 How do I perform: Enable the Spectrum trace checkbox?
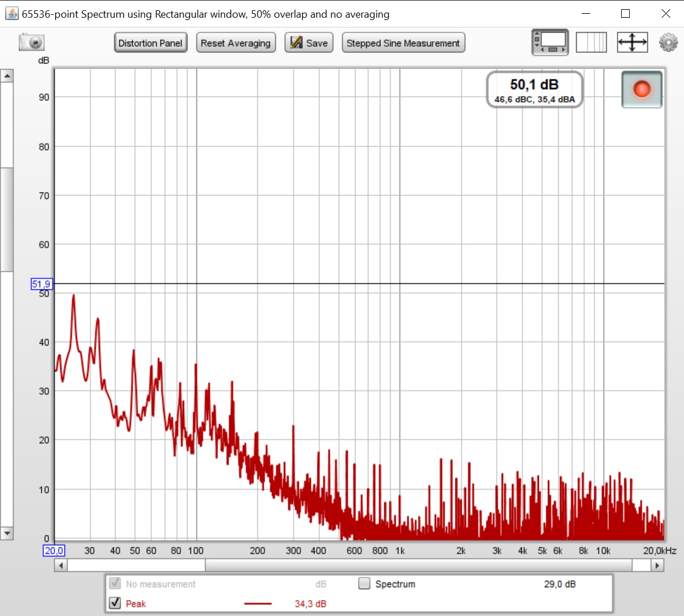pos(364,583)
